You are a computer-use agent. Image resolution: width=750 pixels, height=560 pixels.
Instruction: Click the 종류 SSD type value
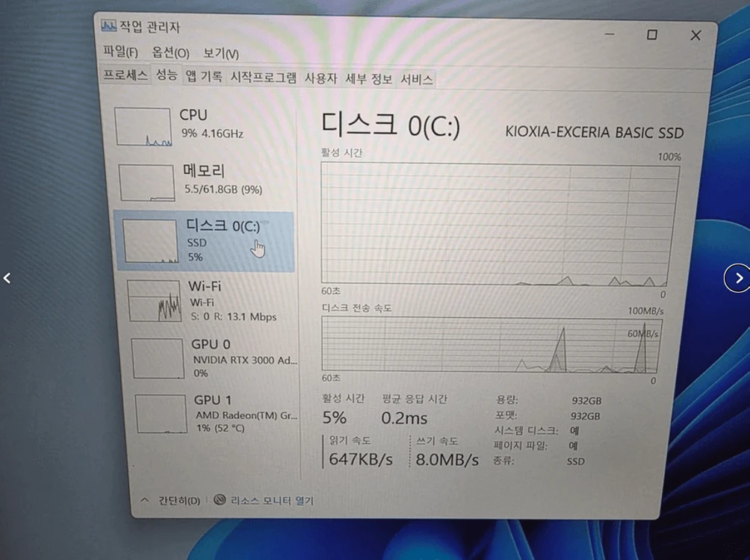pyautogui.click(x=575, y=461)
